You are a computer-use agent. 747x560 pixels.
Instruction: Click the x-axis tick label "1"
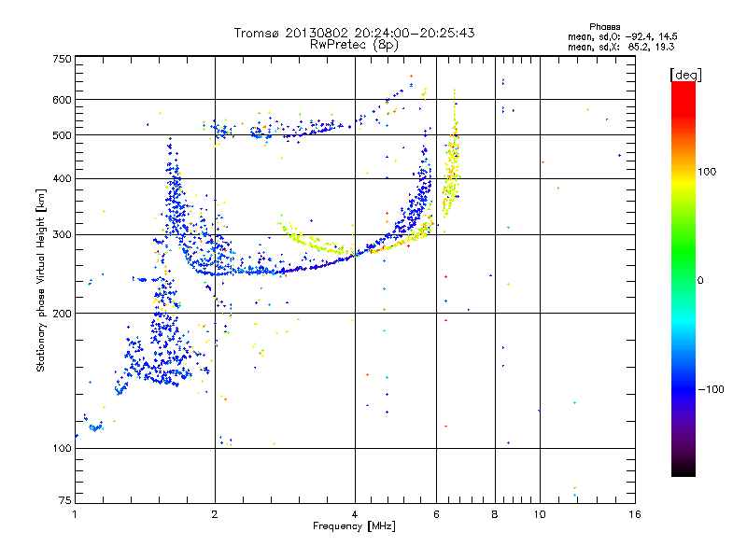click(x=75, y=514)
